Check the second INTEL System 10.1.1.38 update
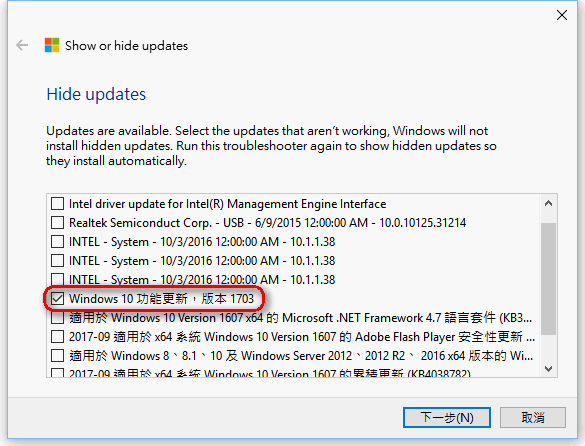Screen dimensions: 585x446 tap(57, 261)
